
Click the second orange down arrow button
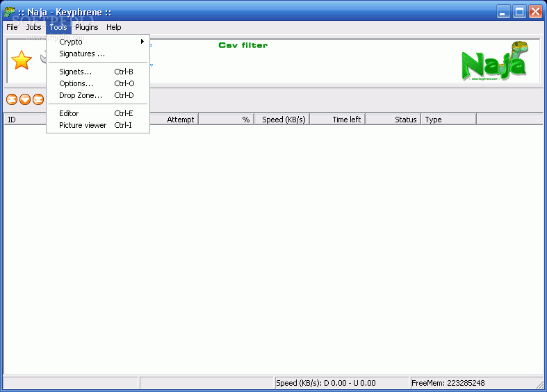coord(25,100)
